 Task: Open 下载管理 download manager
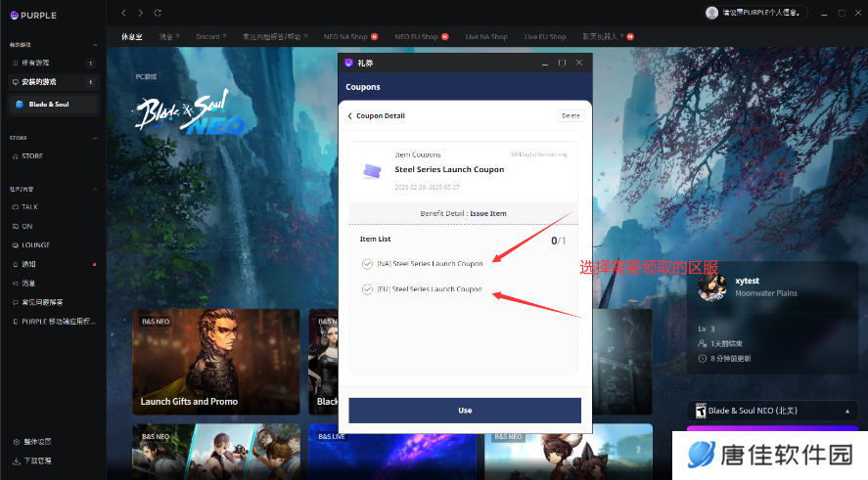32,460
